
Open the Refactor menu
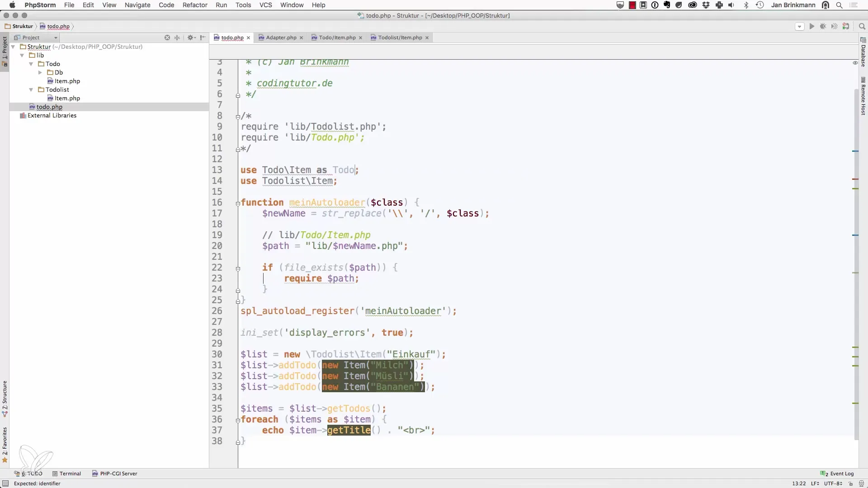point(195,5)
